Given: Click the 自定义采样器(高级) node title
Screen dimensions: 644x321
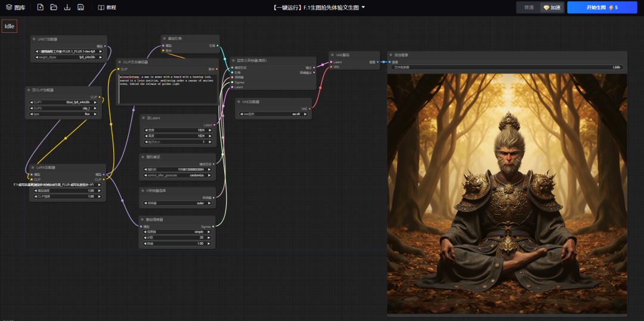Looking at the screenshot, I should pos(252,60).
